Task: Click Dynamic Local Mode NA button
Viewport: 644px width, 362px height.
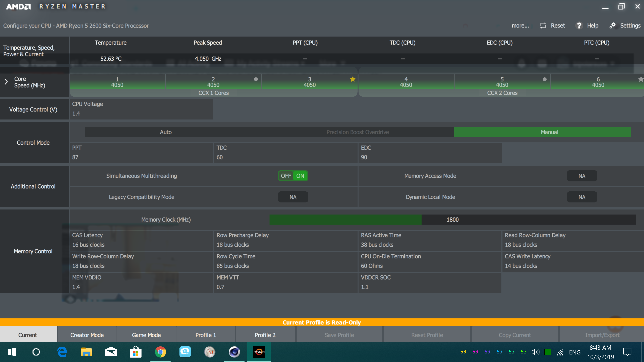Action: click(x=582, y=197)
